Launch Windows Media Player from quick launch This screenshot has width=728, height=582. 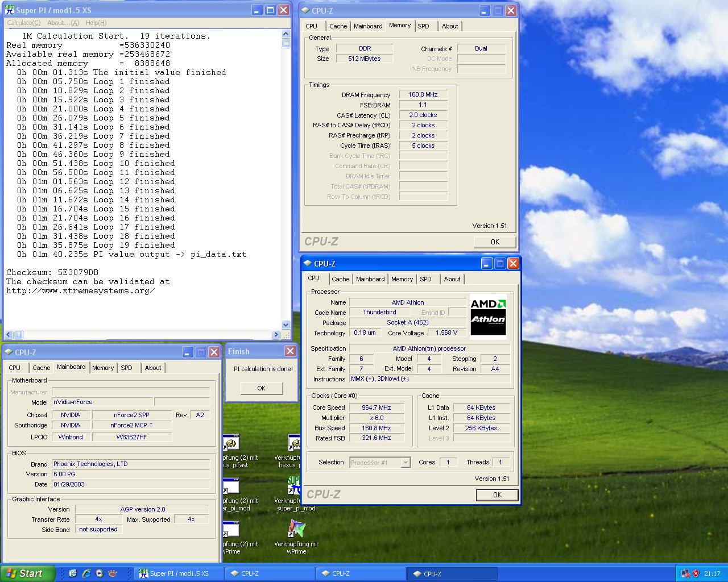coord(100,573)
